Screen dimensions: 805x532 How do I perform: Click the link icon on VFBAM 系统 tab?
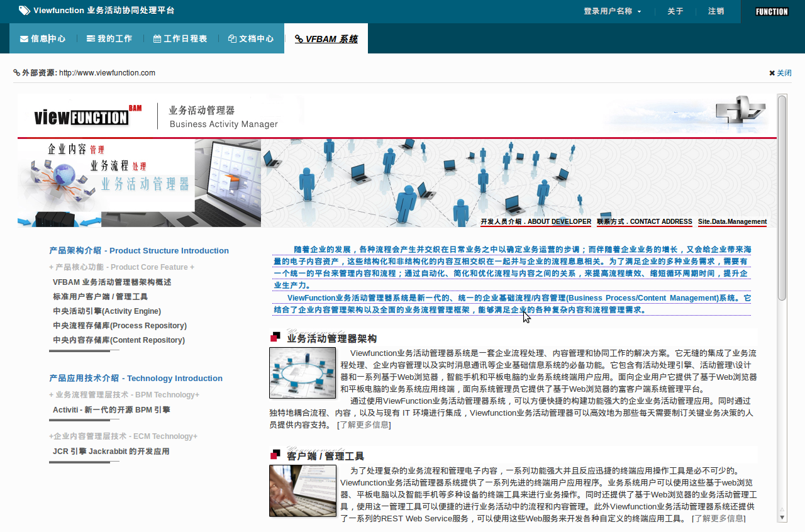(x=299, y=39)
